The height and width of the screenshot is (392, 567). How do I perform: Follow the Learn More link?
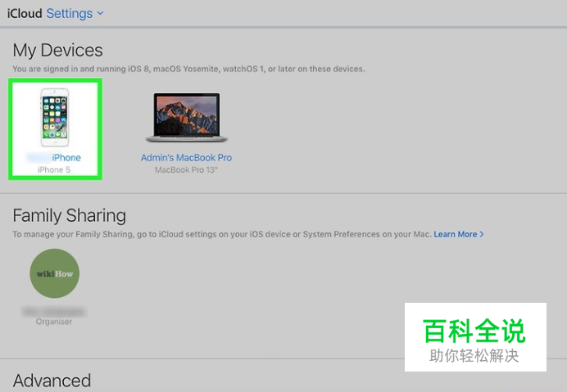coord(459,234)
